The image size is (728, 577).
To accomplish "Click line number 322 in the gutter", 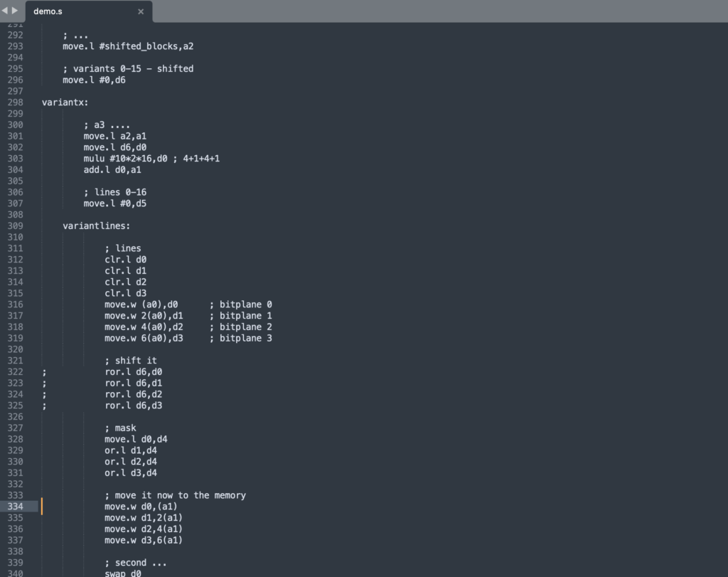I will click(15, 372).
